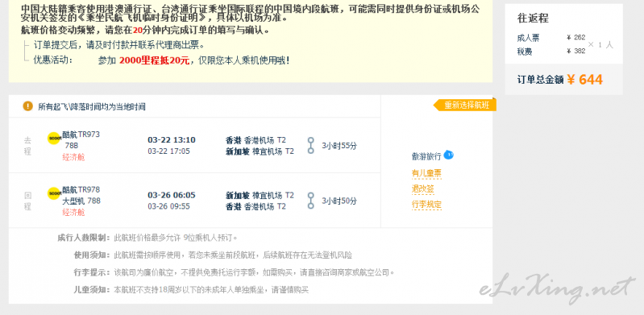The width and height of the screenshot is (644, 315).
Task: Click the route icon beside 3小时50分
Action: pos(311,201)
